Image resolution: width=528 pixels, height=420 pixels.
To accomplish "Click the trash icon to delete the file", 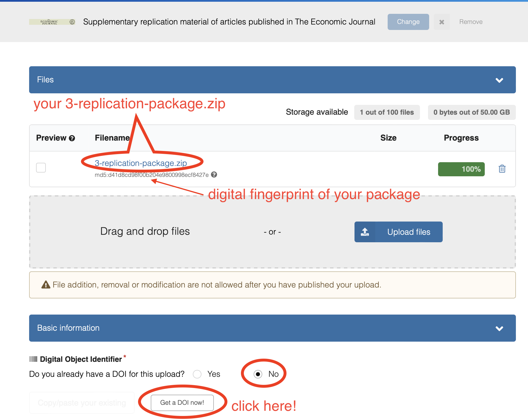I will tap(502, 169).
